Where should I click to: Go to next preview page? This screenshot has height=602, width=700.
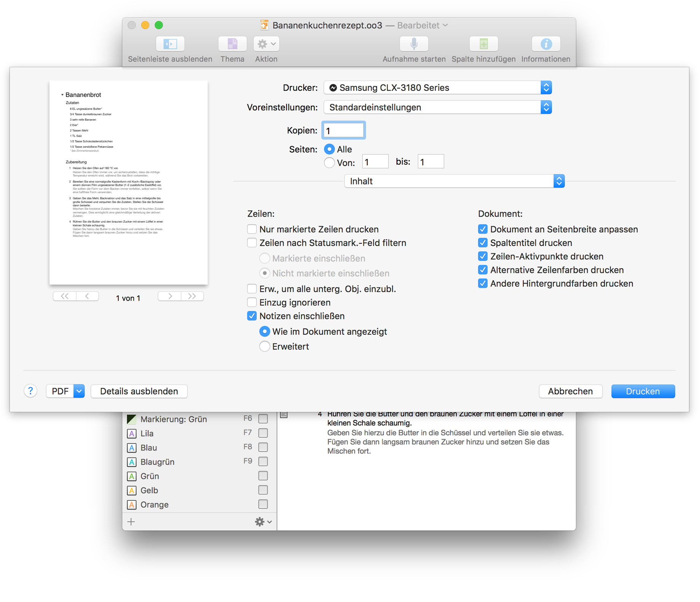[x=170, y=296]
